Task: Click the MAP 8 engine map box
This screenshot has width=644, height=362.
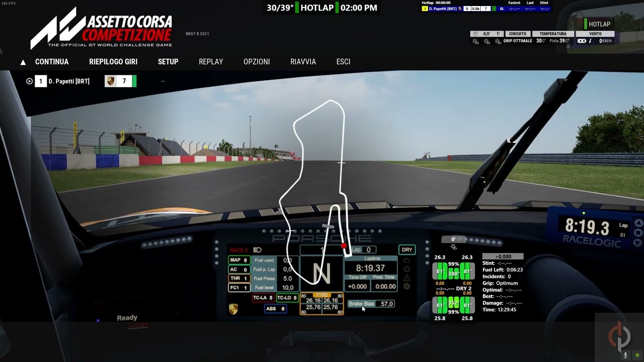Action: [x=239, y=260]
